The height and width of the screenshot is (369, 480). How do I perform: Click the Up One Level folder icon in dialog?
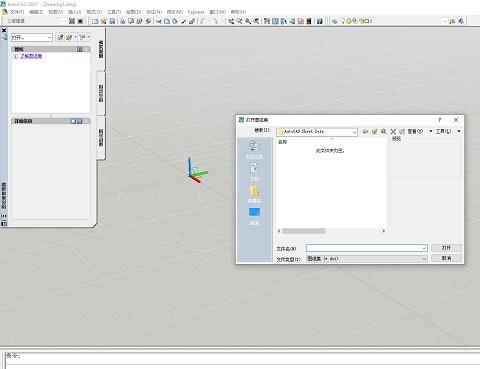tap(374, 132)
